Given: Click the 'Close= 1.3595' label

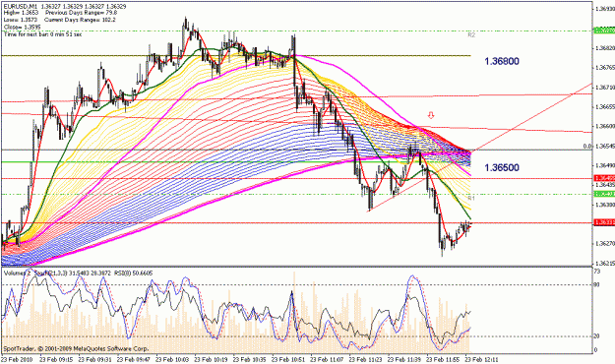Looking at the screenshot, I should 22,28.
